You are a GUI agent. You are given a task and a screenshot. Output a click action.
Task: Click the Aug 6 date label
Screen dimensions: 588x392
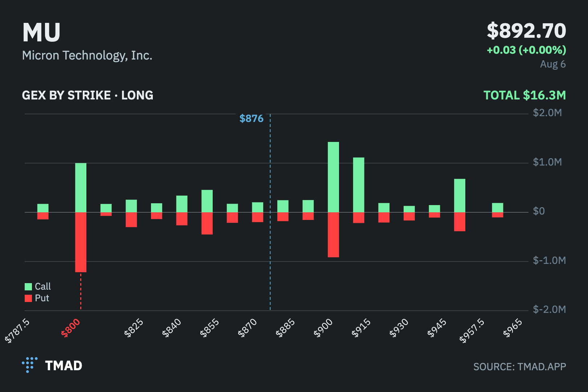pos(553,64)
